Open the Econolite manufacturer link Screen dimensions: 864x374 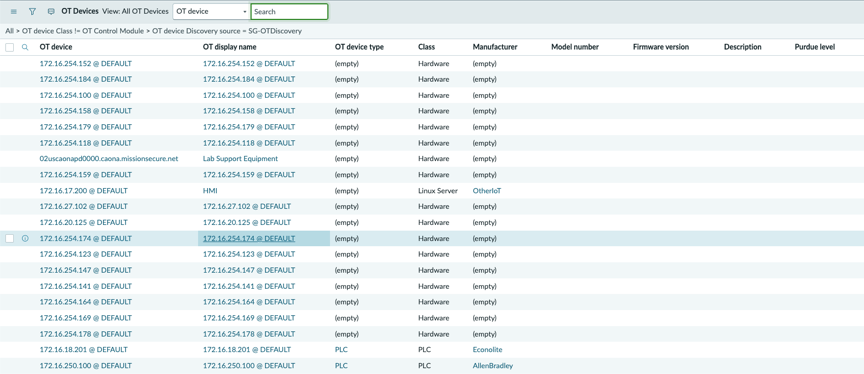(x=487, y=350)
